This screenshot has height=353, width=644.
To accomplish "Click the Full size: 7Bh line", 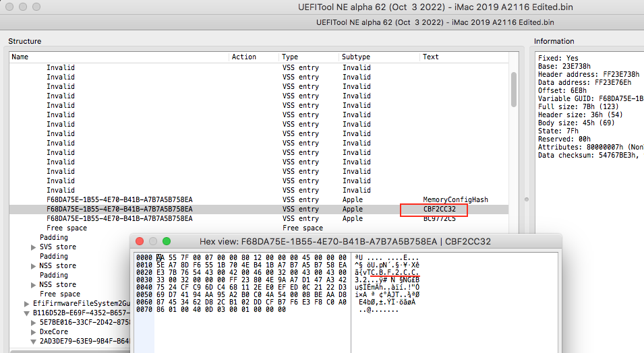I will [579, 106].
